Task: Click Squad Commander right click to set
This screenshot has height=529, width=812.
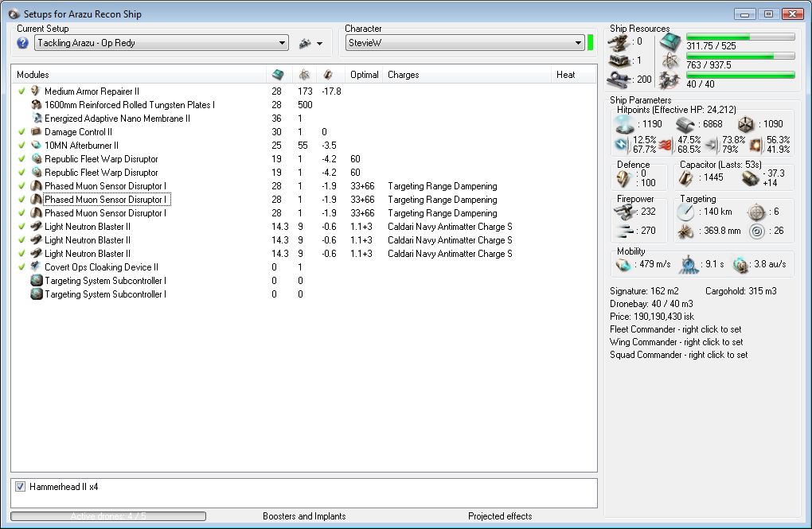Action: 678,355
